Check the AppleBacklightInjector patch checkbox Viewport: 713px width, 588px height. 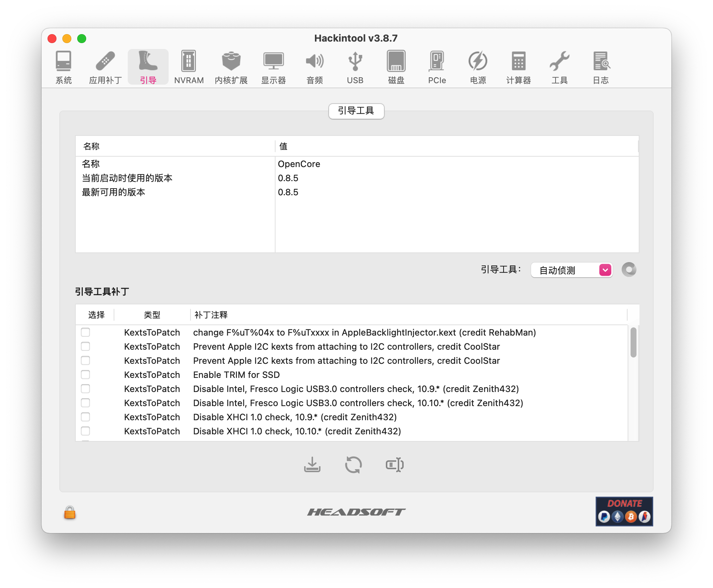point(85,332)
